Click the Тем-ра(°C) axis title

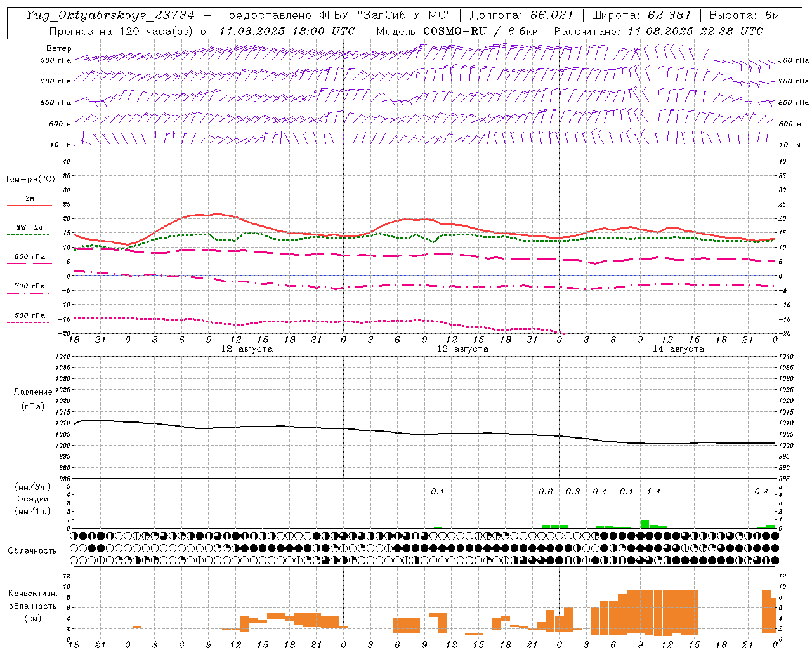[x=30, y=180]
